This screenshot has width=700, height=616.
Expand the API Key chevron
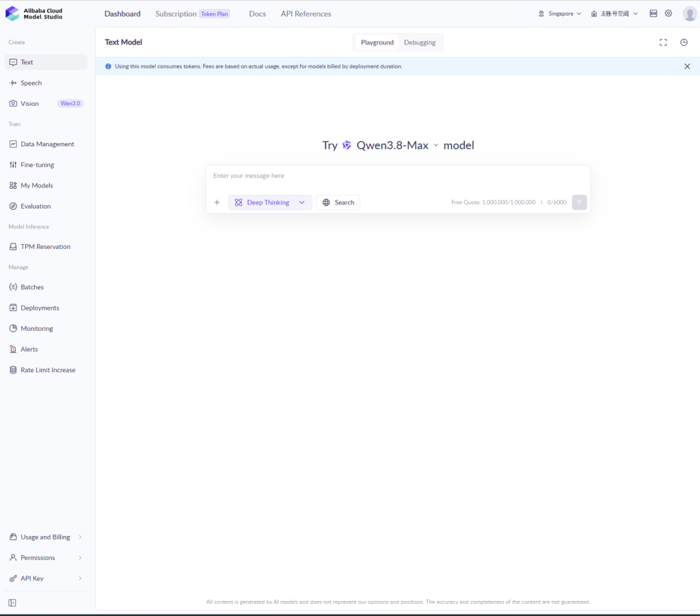81,578
